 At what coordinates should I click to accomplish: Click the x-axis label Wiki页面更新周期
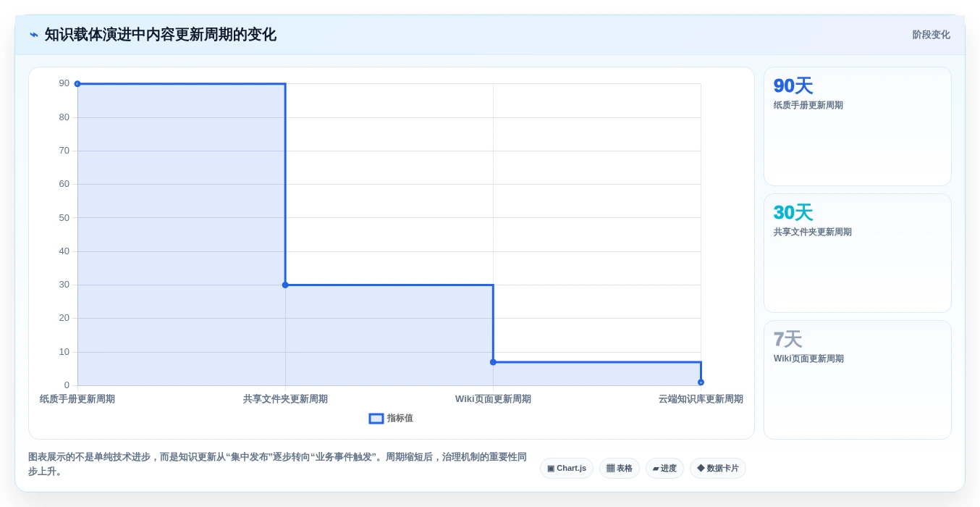(x=493, y=399)
